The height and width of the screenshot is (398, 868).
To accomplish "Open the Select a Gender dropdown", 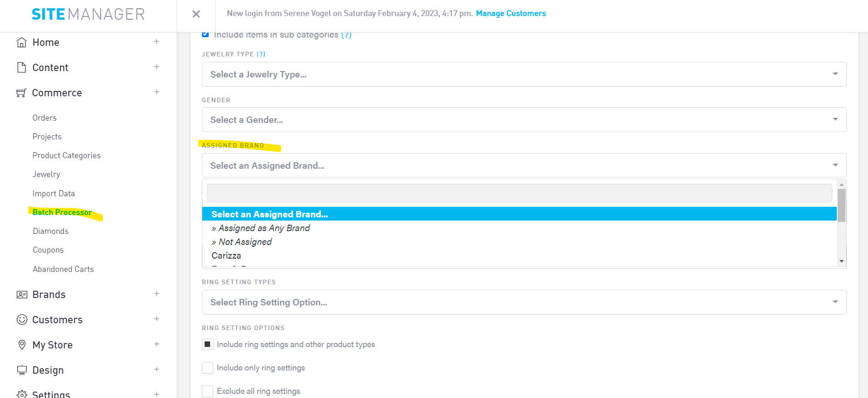I will (x=523, y=120).
